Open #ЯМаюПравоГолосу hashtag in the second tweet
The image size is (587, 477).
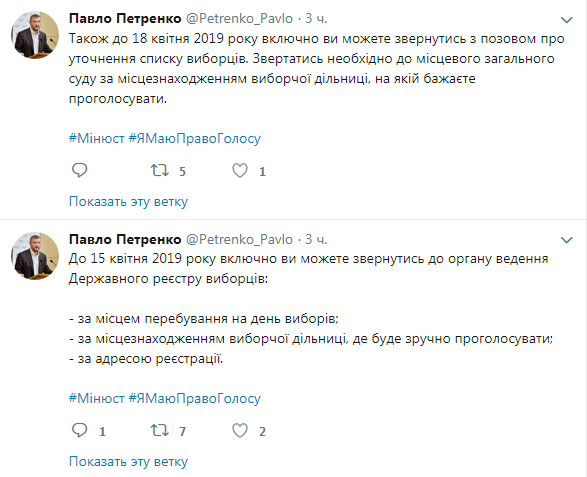[195, 398]
